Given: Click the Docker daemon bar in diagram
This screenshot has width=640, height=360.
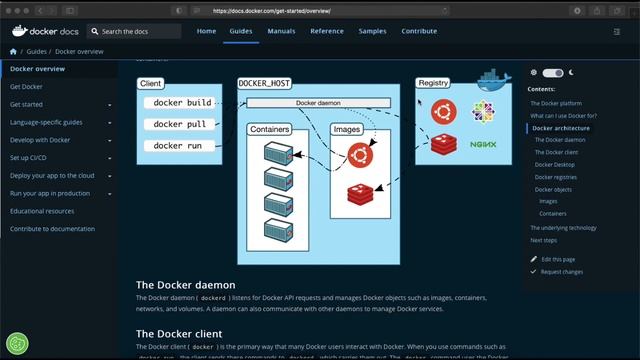Looking at the screenshot, I should (x=318, y=103).
